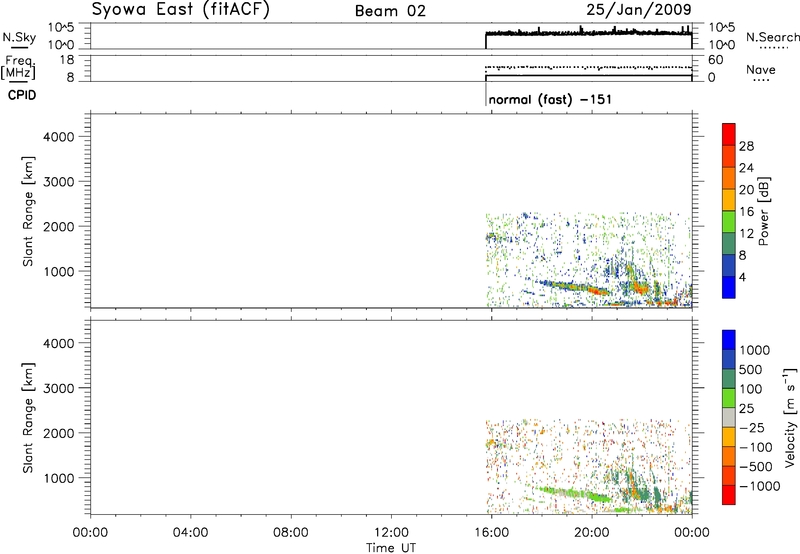Click the "-1000" Velocity colorbar tick label
Viewport: 800px width, 554px height.
coord(759,486)
